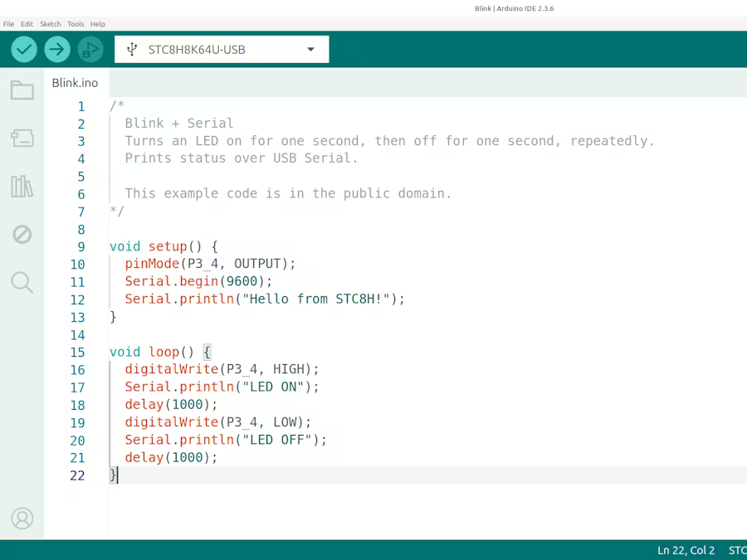Open the Library Manager sidebar icon
This screenshot has height=560, width=747.
click(x=22, y=187)
